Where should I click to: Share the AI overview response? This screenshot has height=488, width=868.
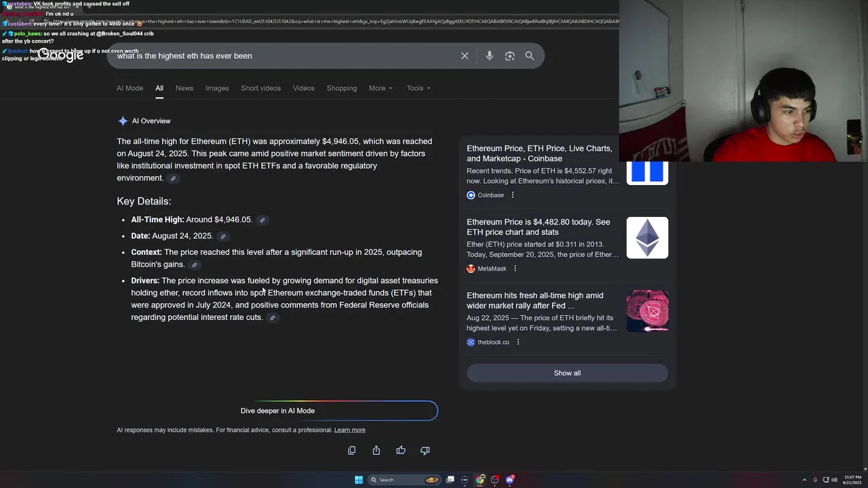pyautogui.click(x=376, y=450)
